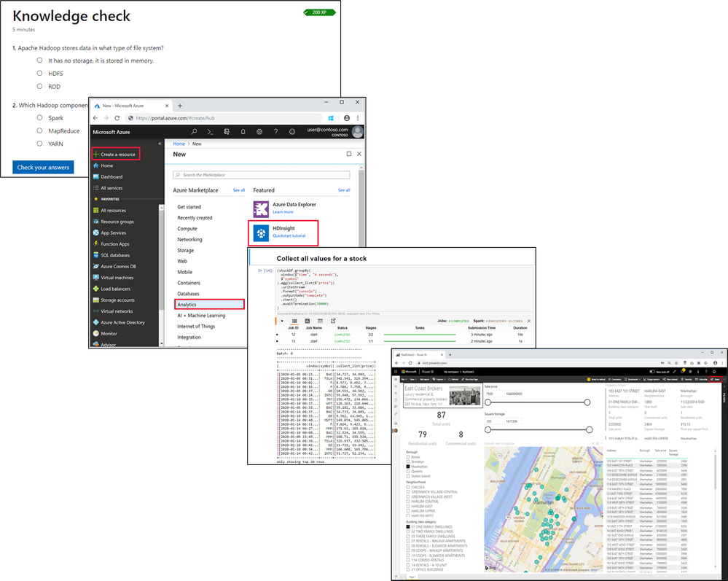Select the Spark answer radio button
Viewport: 728px width, 581px height.
point(39,117)
